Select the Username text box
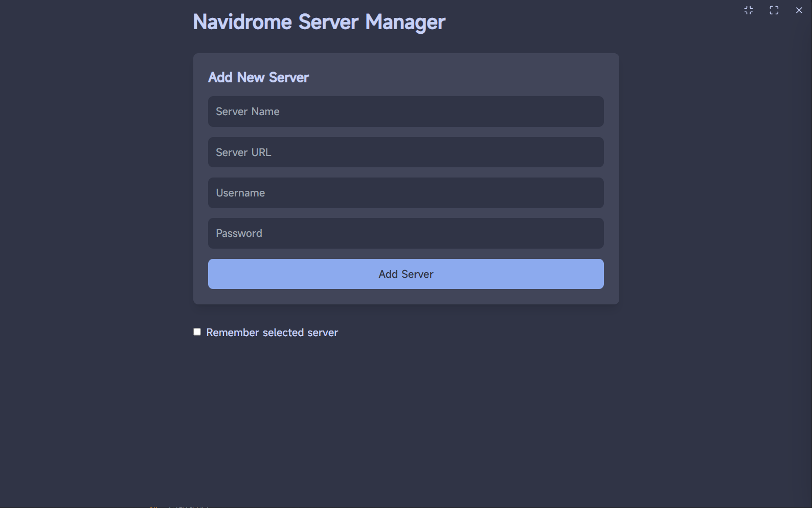 pos(405,193)
